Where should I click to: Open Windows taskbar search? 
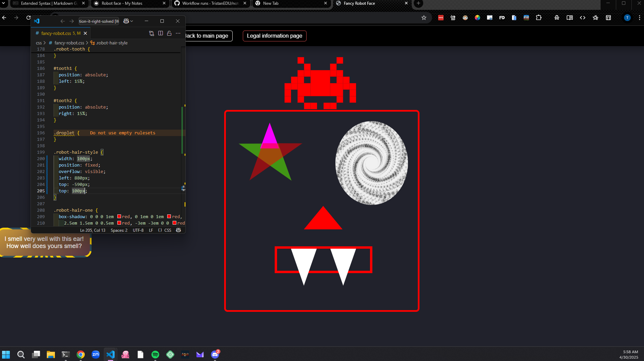pyautogui.click(x=21, y=355)
